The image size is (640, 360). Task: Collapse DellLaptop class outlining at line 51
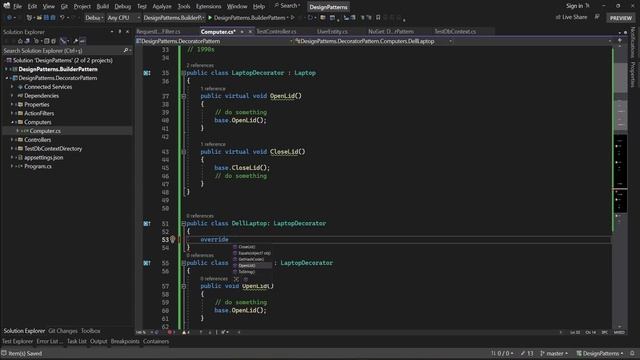point(184,224)
